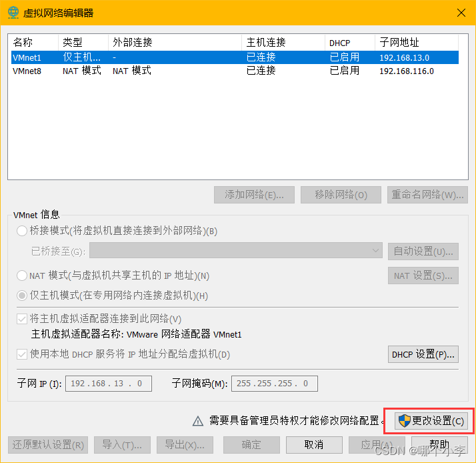476x463 pixels.
Task: Click the 子网 IP input field
Action: [109, 384]
